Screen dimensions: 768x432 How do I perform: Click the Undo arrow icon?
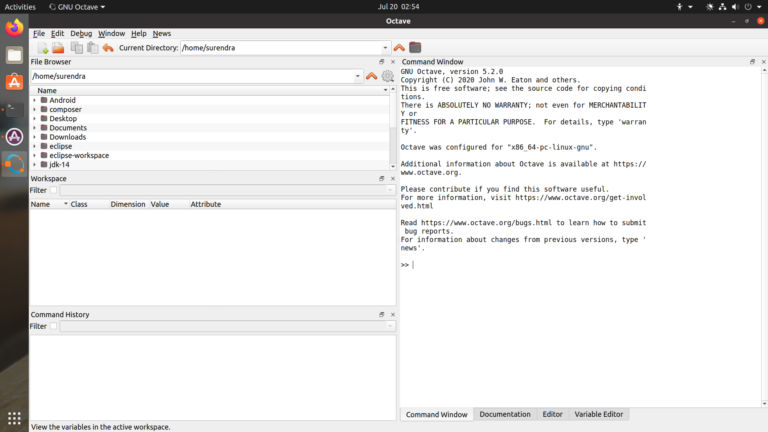[x=108, y=48]
